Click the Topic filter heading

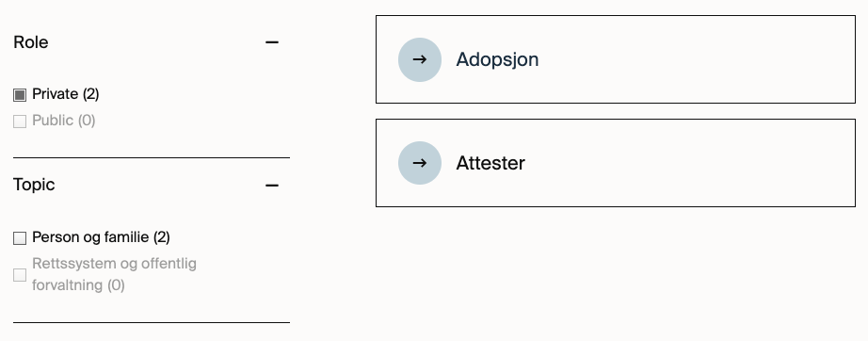click(x=34, y=185)
